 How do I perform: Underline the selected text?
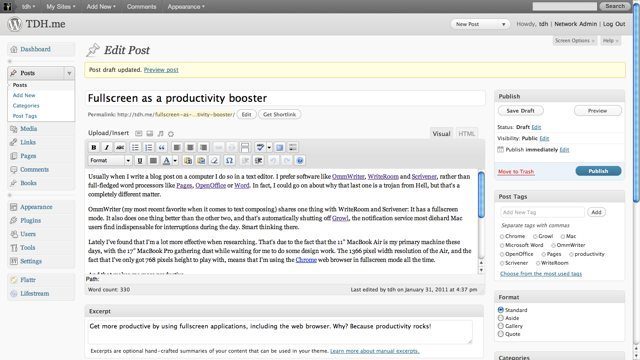click(140, 160)
